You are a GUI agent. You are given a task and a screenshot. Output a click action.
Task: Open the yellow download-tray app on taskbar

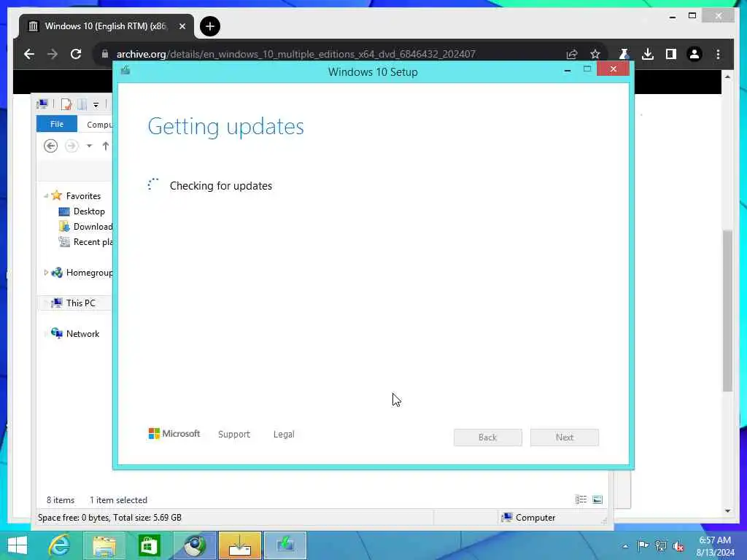240,545
